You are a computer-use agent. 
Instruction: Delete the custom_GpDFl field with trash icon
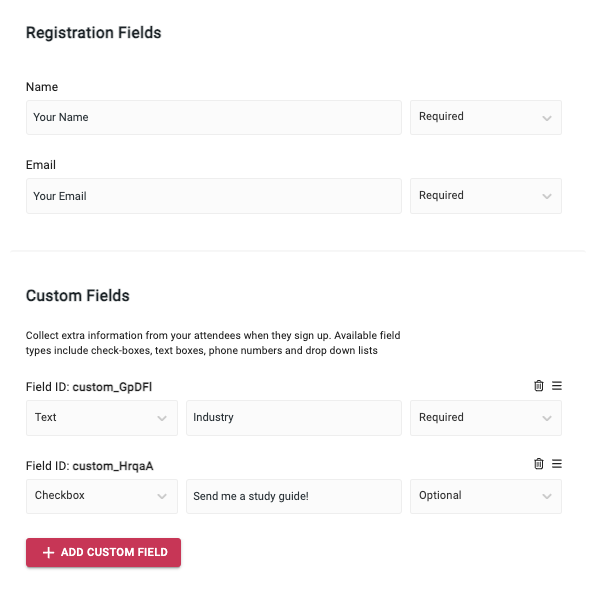pos(539,386)
